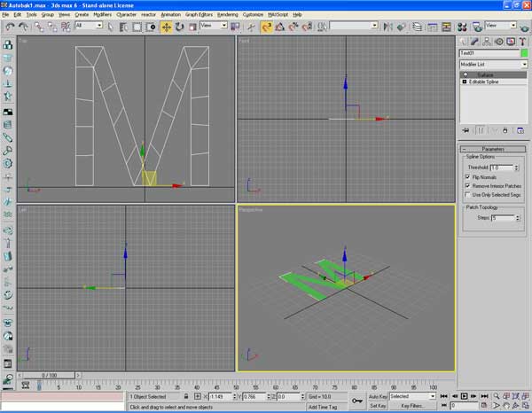Click the Add Time Tag label
The height and width of the screenshot is (413, 532).
[323, 407]
